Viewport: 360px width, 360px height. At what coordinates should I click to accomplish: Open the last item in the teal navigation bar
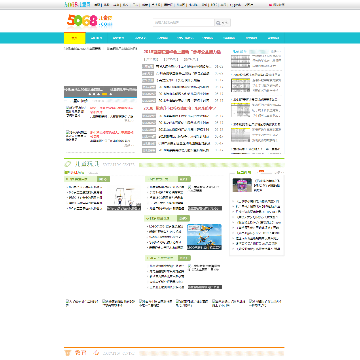pyautogui.click(x=273, y=38)
